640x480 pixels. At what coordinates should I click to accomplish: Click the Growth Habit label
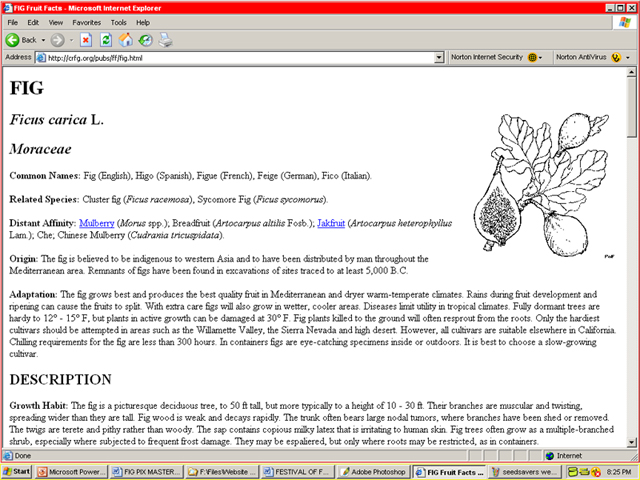click(39, 406)
